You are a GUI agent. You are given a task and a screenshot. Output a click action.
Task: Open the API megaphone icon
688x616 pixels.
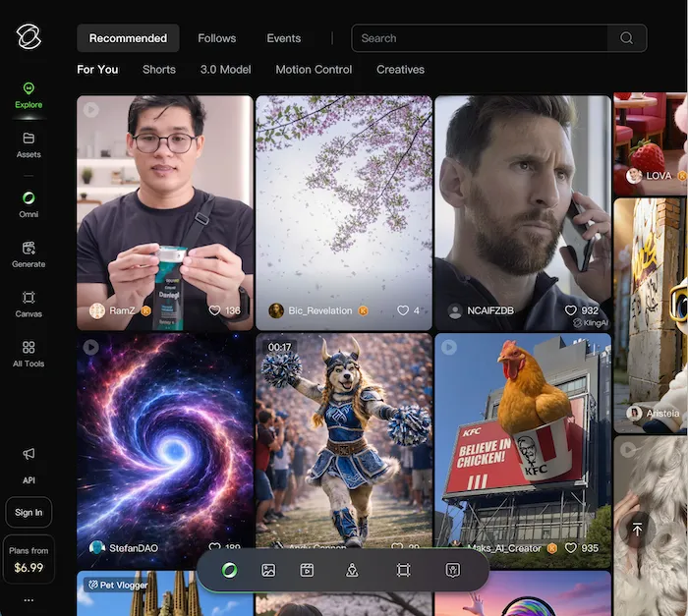tap(29, 454)
